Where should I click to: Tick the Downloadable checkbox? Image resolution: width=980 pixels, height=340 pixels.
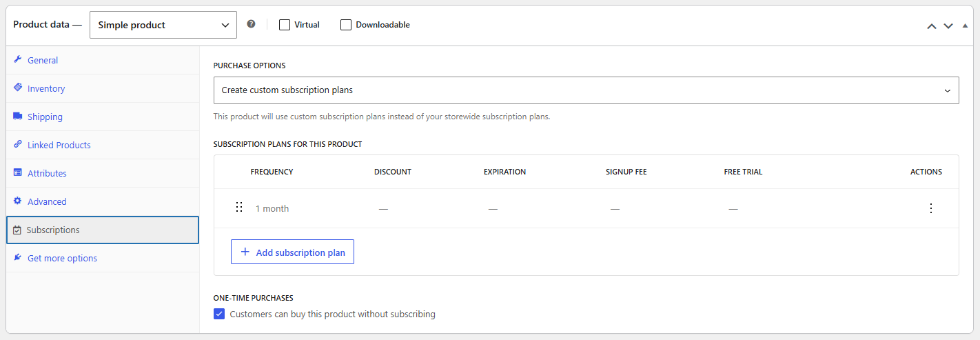coord(346,25)
